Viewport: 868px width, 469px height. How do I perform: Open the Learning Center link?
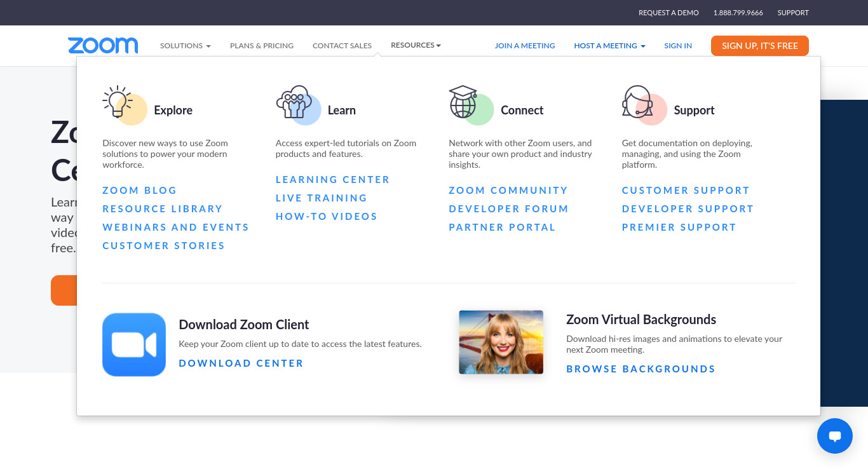tap(333, 180)
